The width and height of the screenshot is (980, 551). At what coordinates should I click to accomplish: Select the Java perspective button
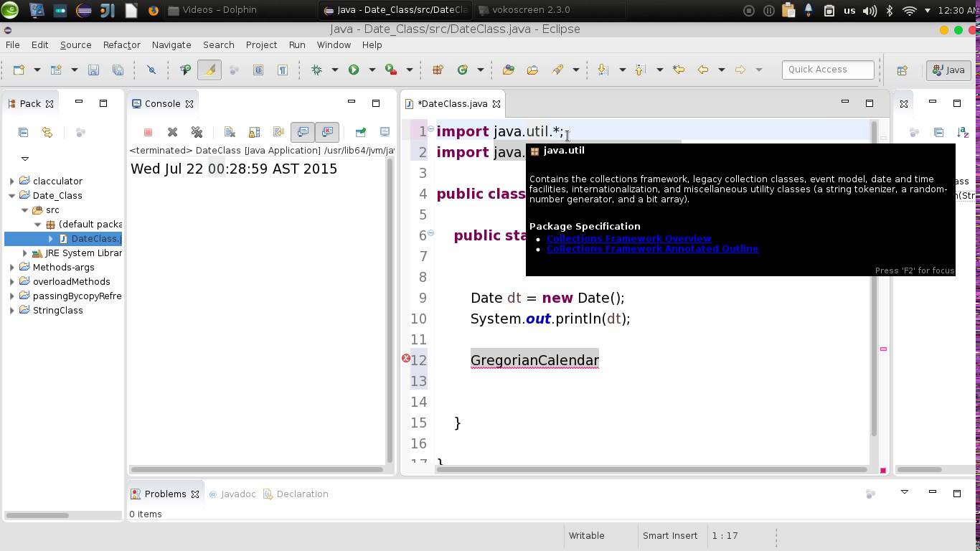point(948,70)
